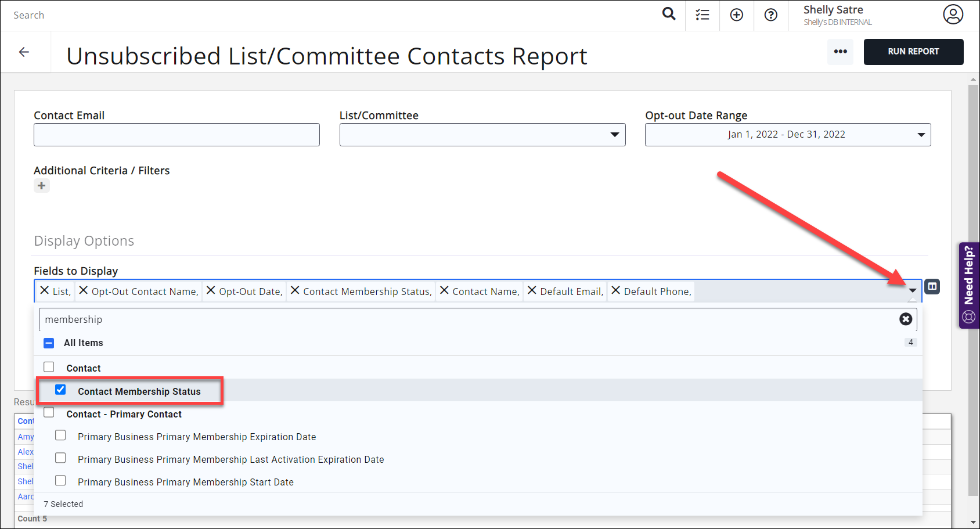Click the search magnifier icon
This screenshot has width=980, height=529.
point(669,14)
